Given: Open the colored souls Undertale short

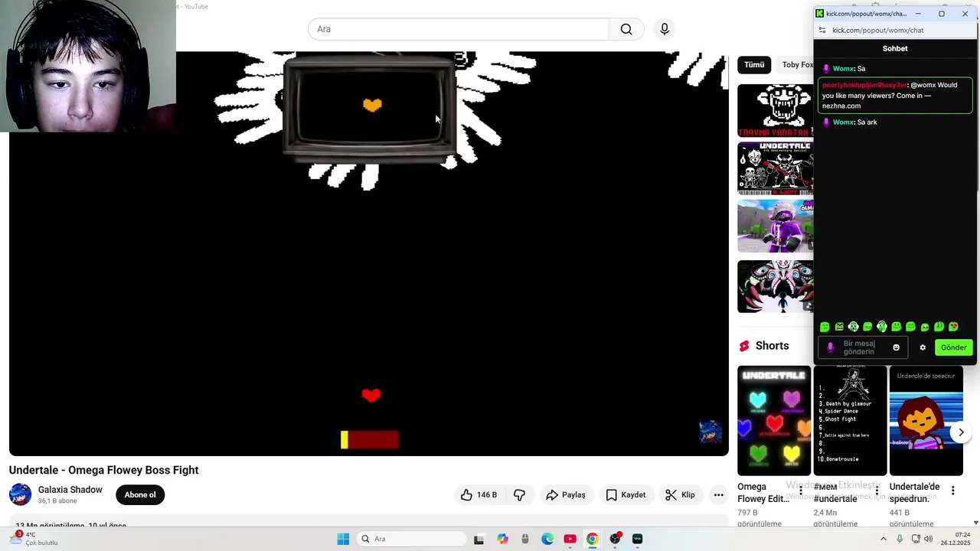Looking at the screenshot, I should pyautogui.click(x=774, y=420).
